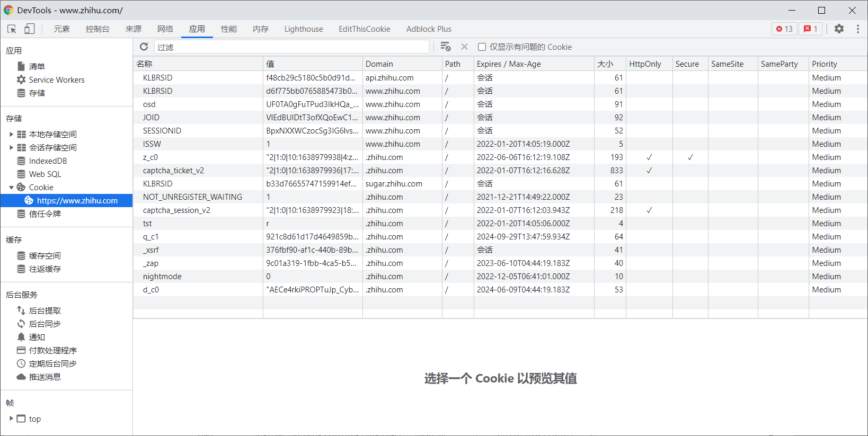Sort by Expires / Max-Age column header

(x=534, y=64)
